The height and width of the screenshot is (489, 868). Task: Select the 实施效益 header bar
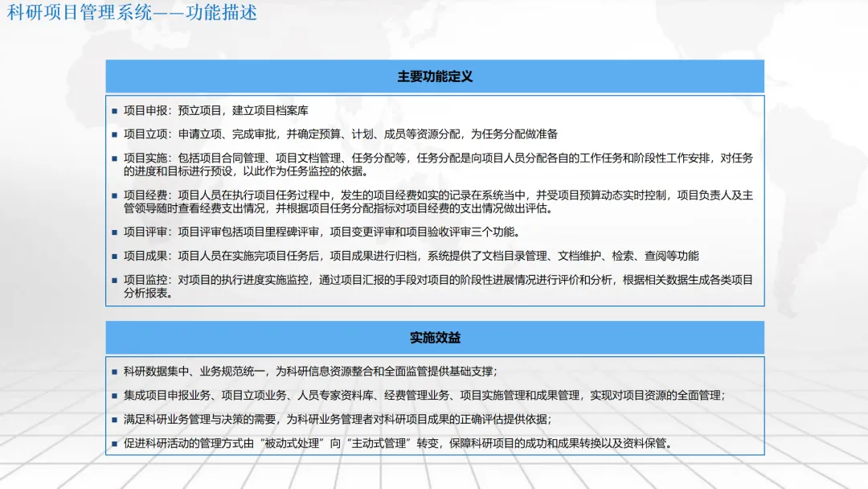point(435,337)
